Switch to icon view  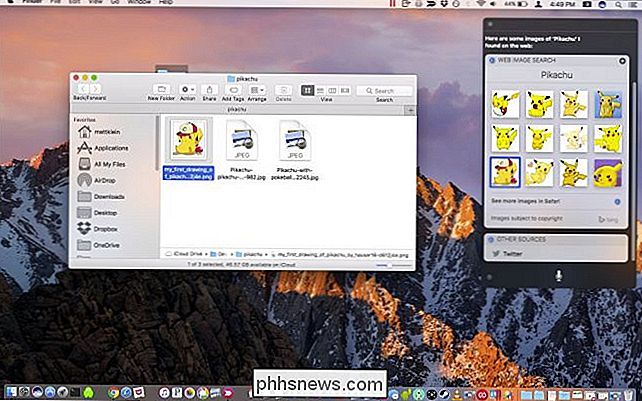pyautogui.click(x=307, y=91)
